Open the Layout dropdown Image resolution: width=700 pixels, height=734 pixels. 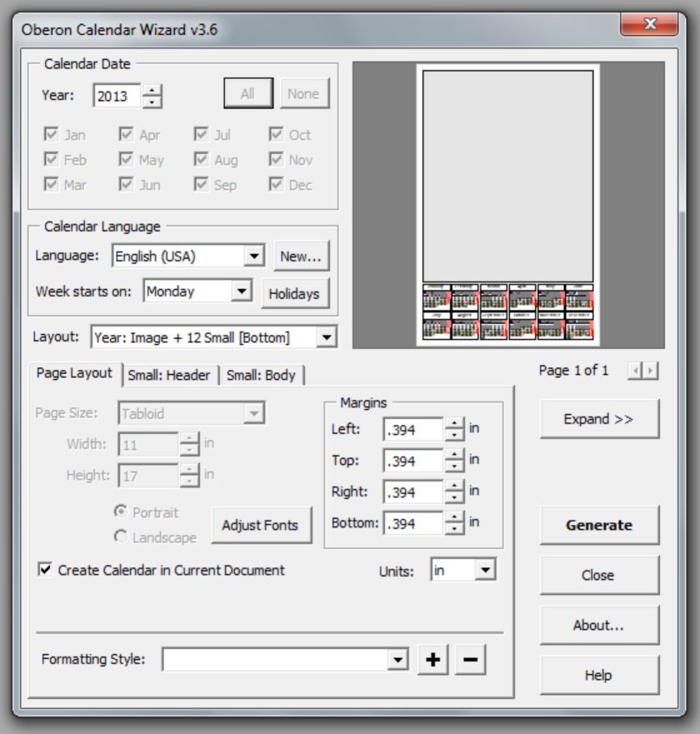point(327,337)
